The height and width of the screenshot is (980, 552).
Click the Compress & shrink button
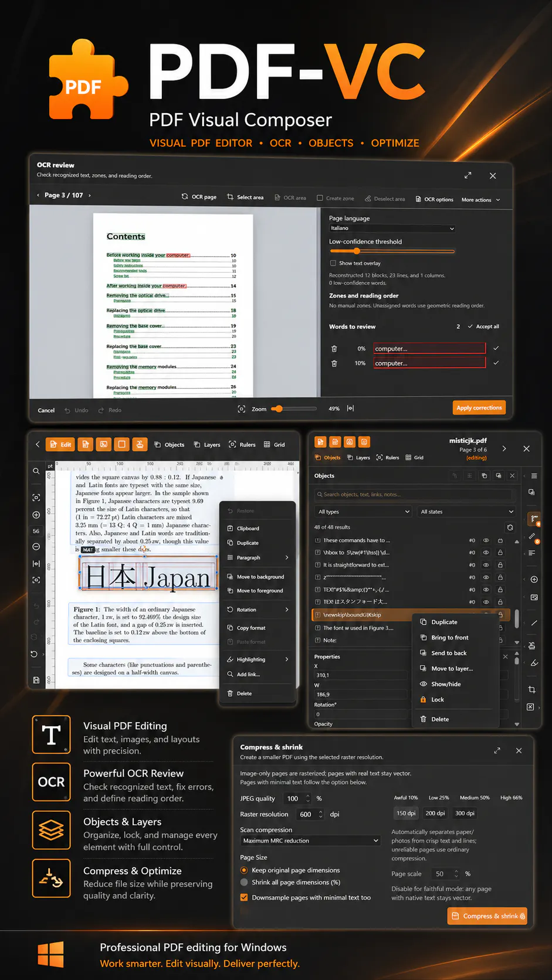click(487, 916)
